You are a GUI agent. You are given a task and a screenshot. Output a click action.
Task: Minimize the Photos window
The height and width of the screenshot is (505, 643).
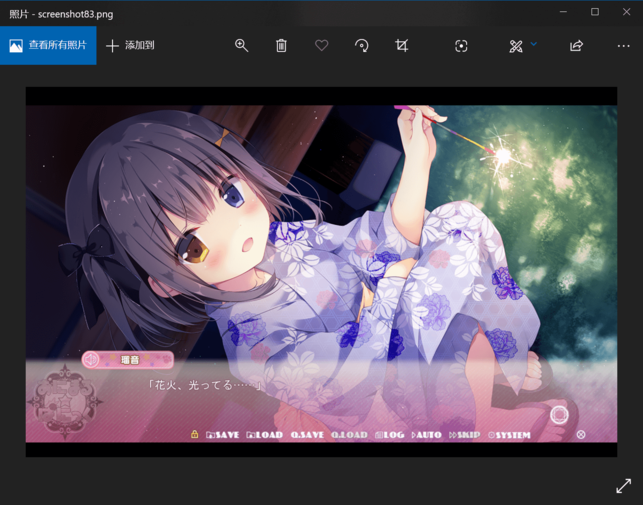point(563,12)
